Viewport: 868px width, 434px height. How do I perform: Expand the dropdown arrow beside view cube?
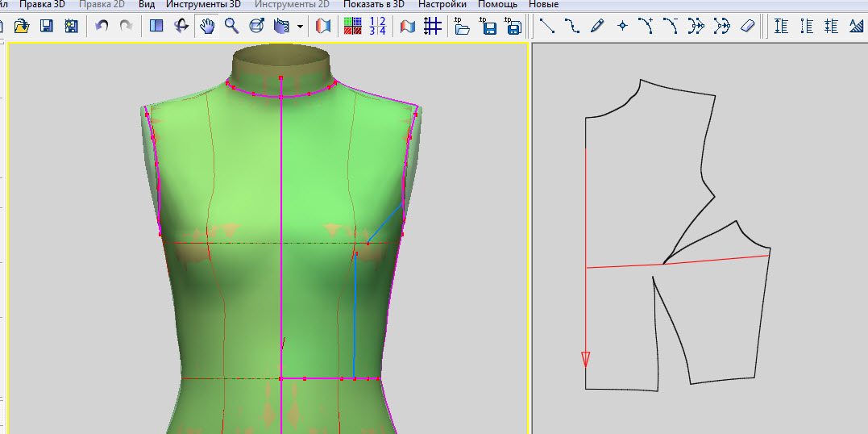(300, 26)
